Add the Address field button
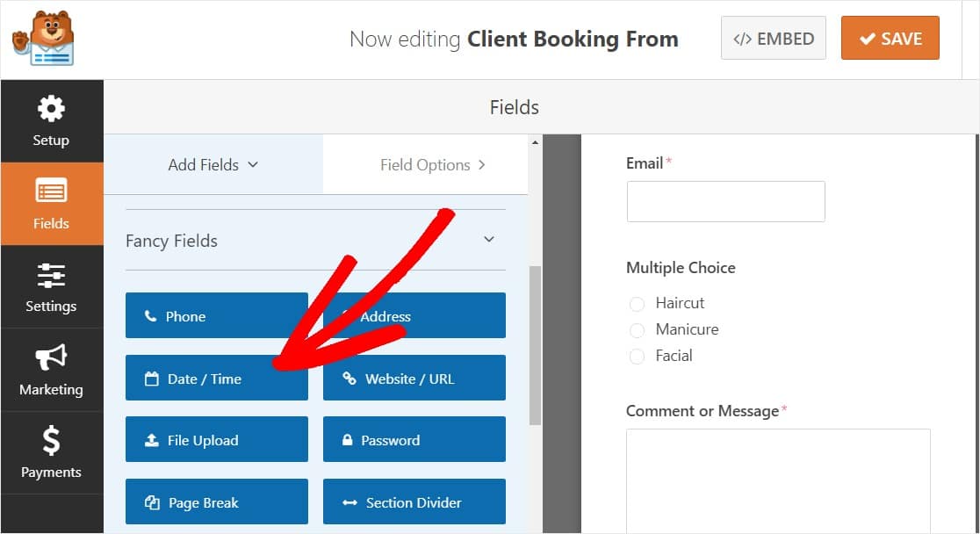Viewport: 980px width, 534px height. coord(414,315)
